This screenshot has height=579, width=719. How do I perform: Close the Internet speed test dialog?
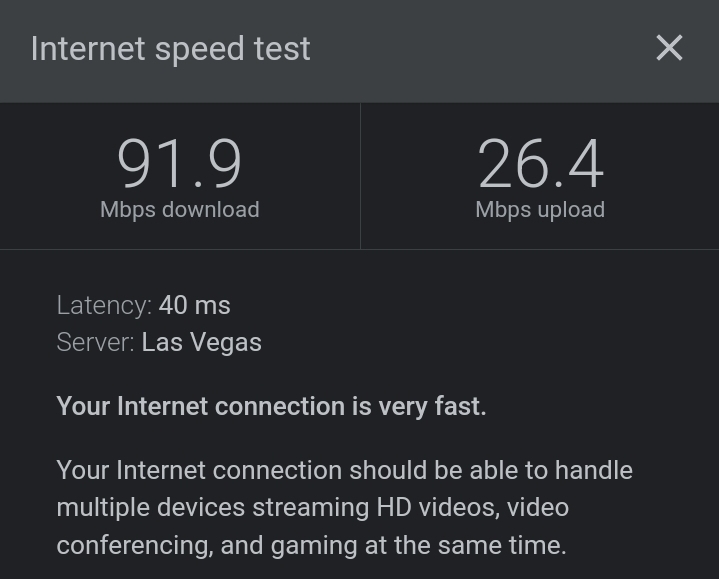[x=669, y=48]
